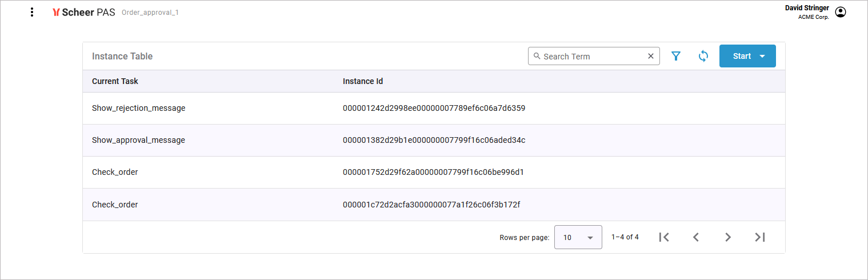The height and width of the screenshot is (280, 868).
Task: Select the Show_approval_message instance row
Action: (x=138, y=140)
